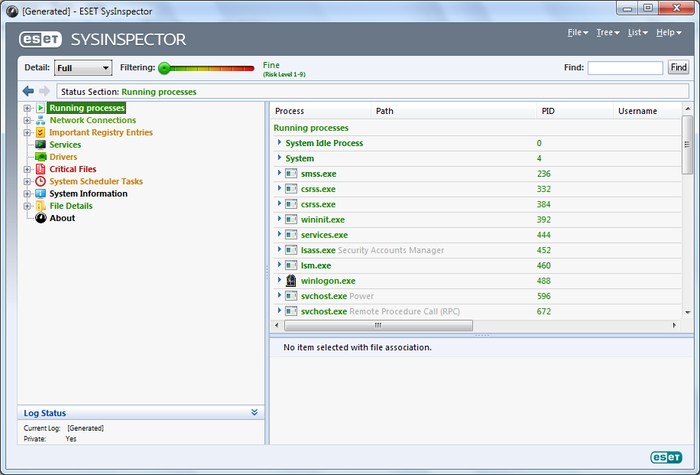Screen dimensions: 700x475
Task: Sort by the Username column header
Action: tap(647, 111)
